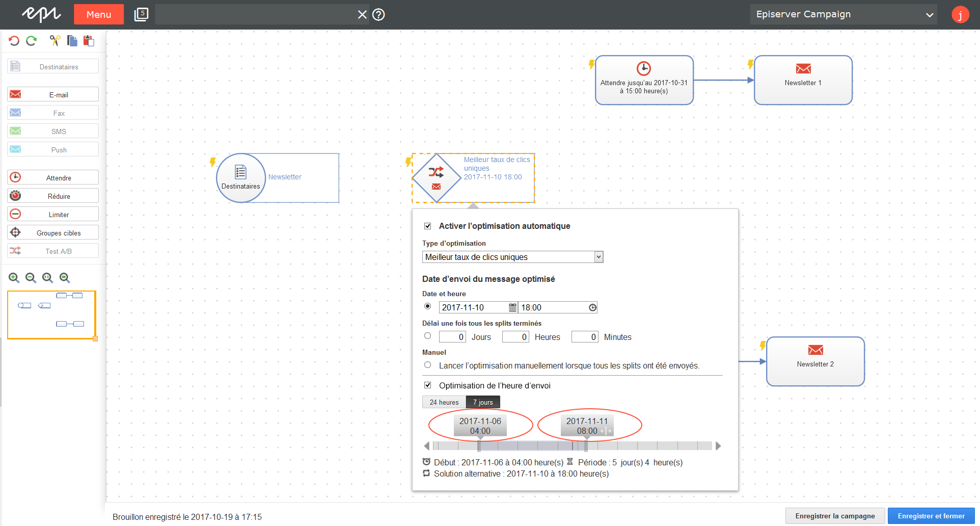Open the help question mark icon
980x526 pixels.
(378, 14)
